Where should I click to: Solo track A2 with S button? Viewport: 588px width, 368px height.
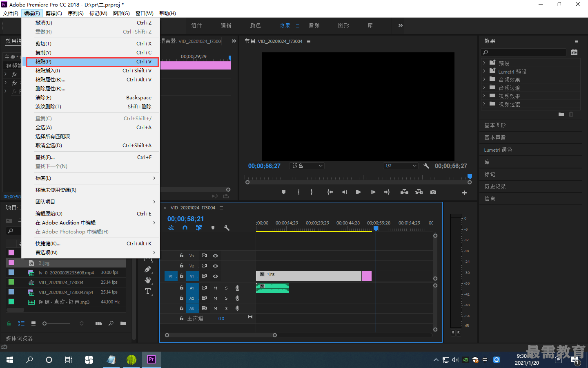click(x=226, y=298)
